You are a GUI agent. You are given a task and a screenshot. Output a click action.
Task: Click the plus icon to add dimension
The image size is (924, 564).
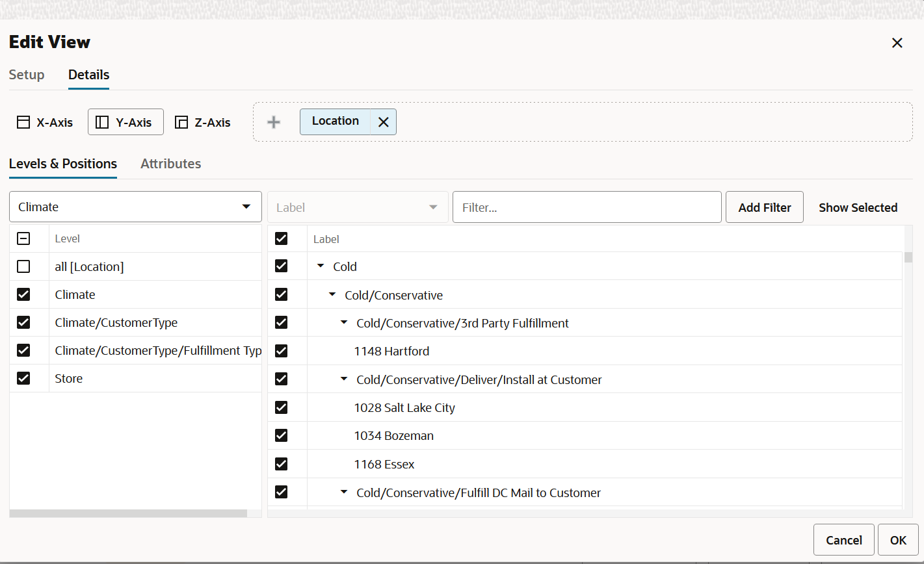pyautogui.click(x=274, y=122)
